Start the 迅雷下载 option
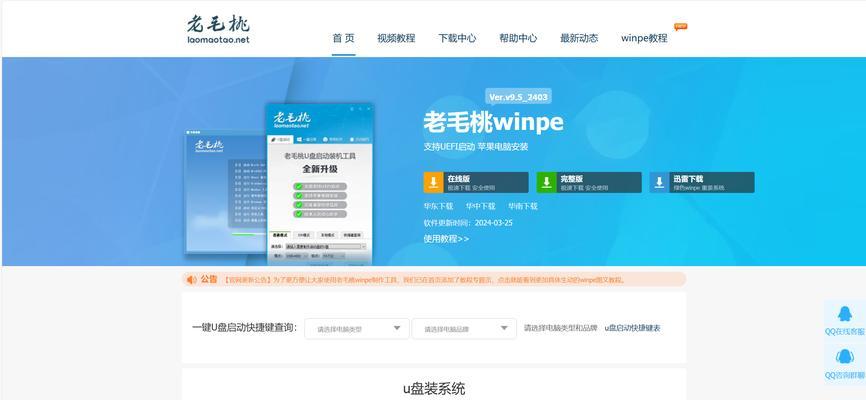Viewport: 866px width, 400px height. click(x=702, y=182)
